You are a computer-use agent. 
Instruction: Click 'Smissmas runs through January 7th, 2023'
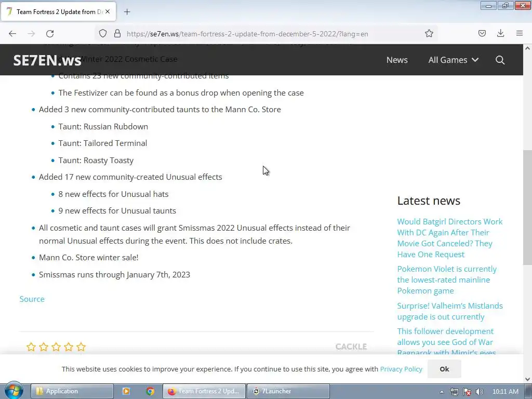(x=114, y=274)
